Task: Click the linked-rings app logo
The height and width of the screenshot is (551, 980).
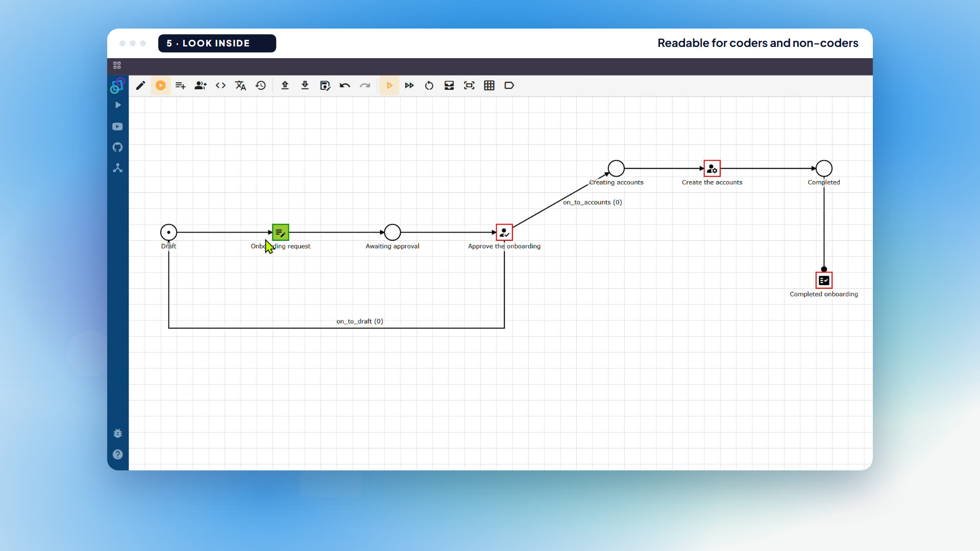Action: click(x=117, y=85)
